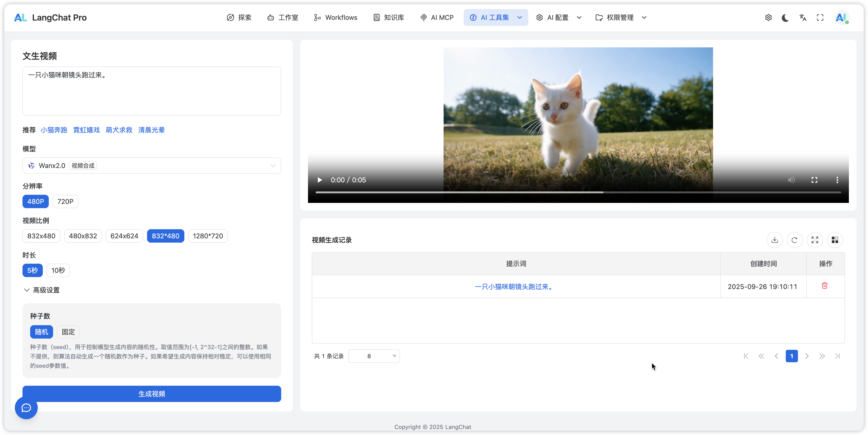The height and width of the screenshot is (435, 868).
Task: Open the language translation icon
Action: click(803, 17)
